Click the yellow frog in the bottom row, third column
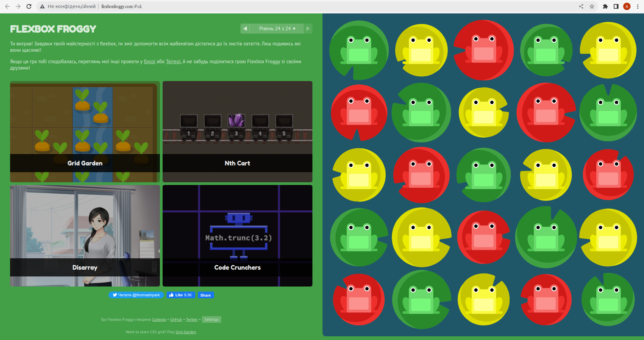The height and width of the screenshot is (340, 644). pos(484,300)
